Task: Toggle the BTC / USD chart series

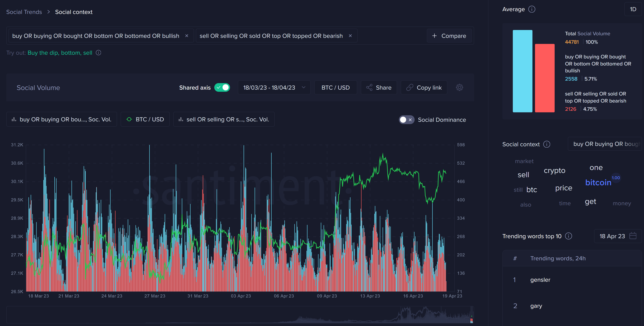Action: point(145,120)
